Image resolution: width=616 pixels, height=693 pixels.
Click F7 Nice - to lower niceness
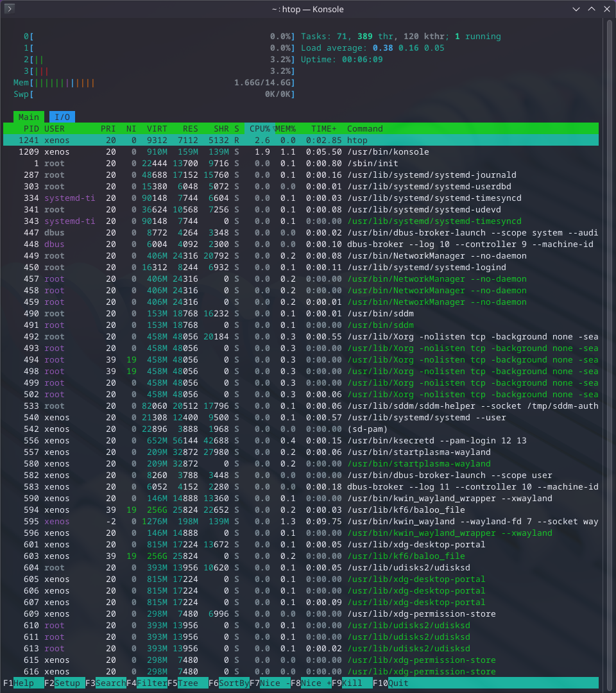coord(270,683)
